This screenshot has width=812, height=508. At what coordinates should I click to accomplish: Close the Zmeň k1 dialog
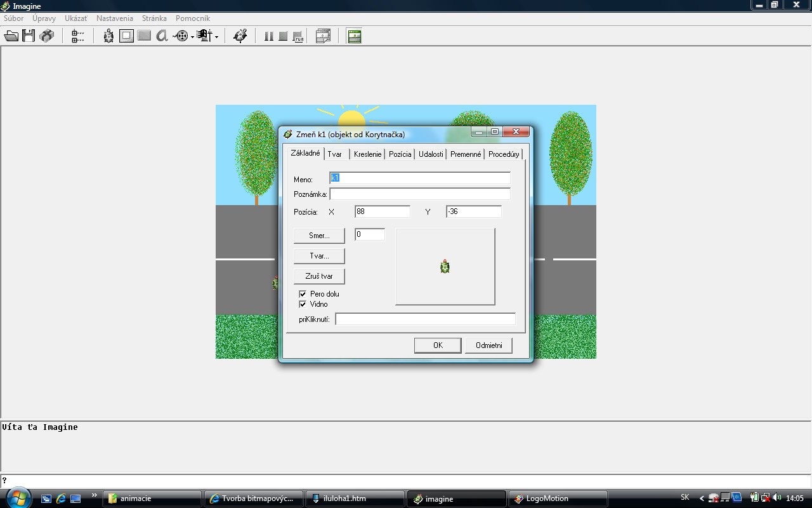click(516, 132)
